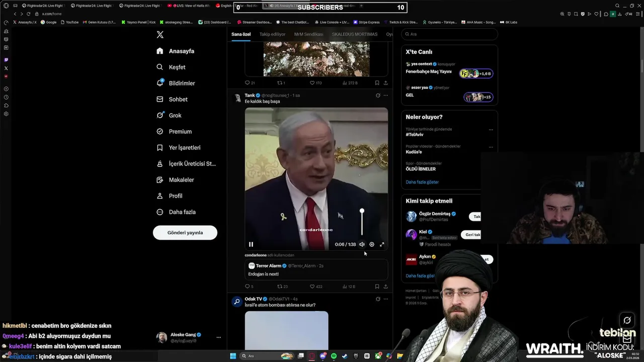Open Windows Start menu
The image size is (644, 362).
pyautogui.click(x=233, y=356)
